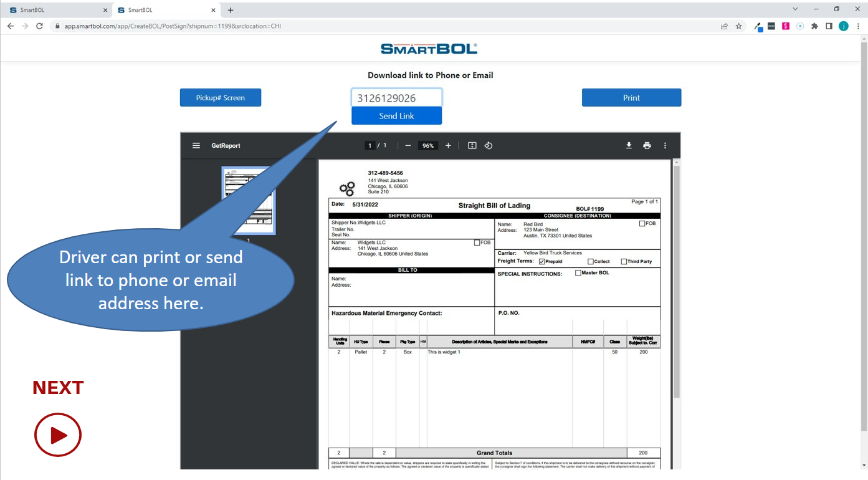The image size is (868, 480).
Task: Tick the shipper FOB checkbox
Action: pyautogui.click(x=477, y=242)
